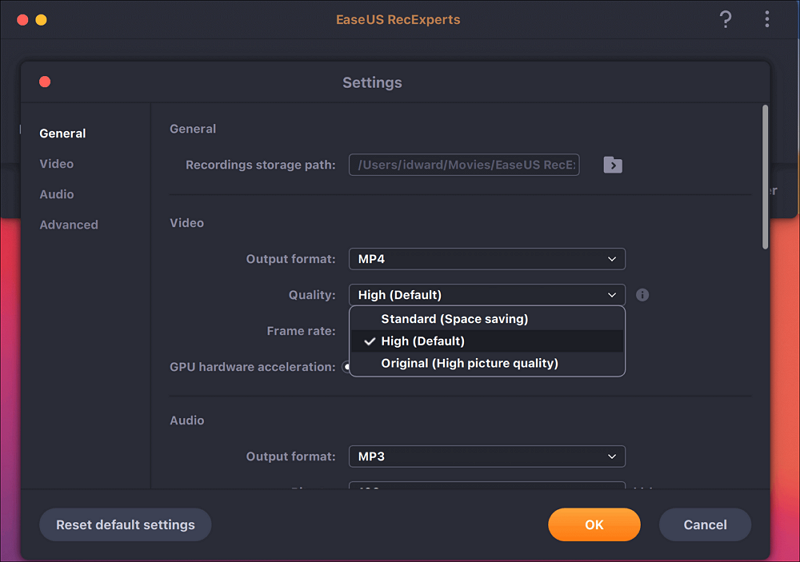
Task: Open the three-dot more options menu
Action: click(x=767, y=20)
